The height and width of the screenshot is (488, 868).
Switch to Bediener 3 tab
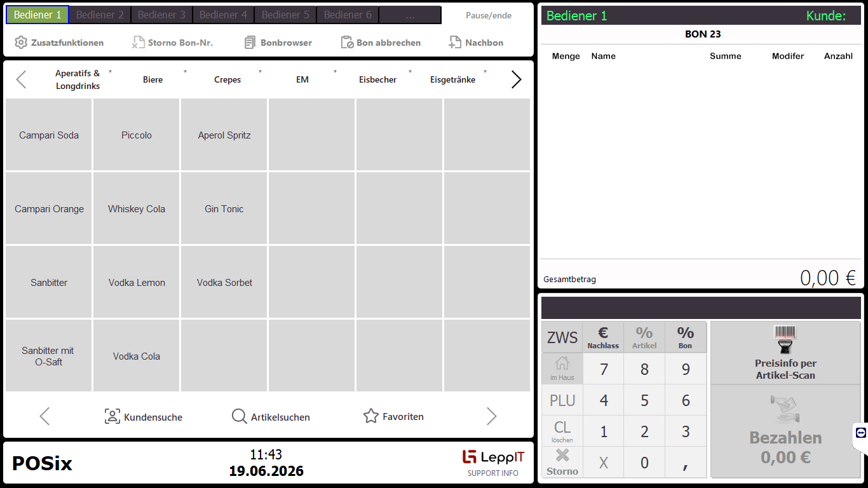pyautogui.click(x=161, y=15)
